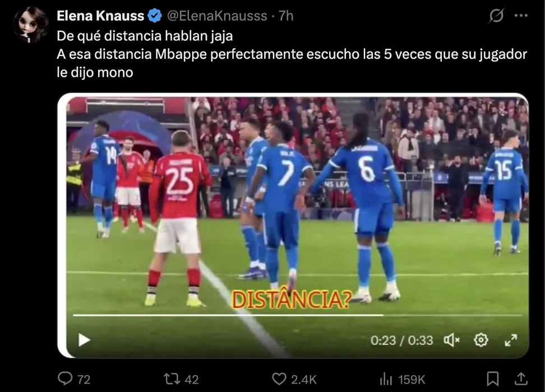The width and height of the screenshot is (545, 392).
Task: View the analytics bar chart icon
Action: pos(385,379)
